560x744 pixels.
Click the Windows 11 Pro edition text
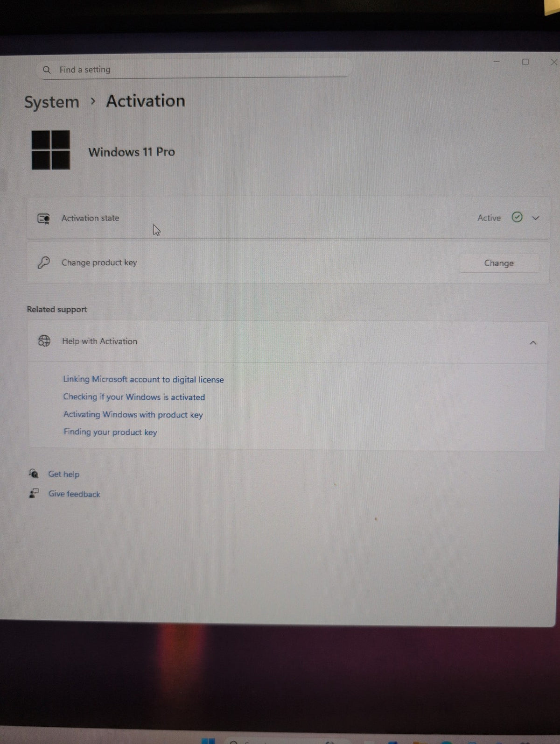point(132,152)
